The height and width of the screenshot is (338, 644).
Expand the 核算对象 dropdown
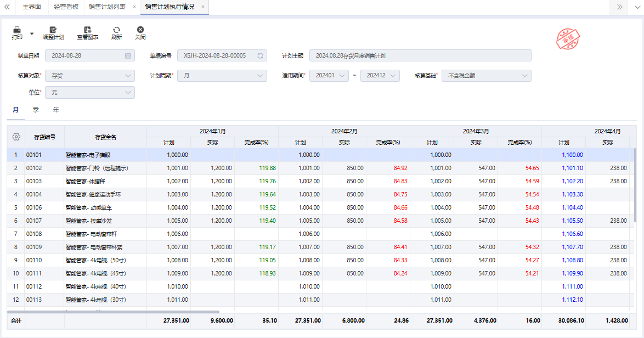90,76
